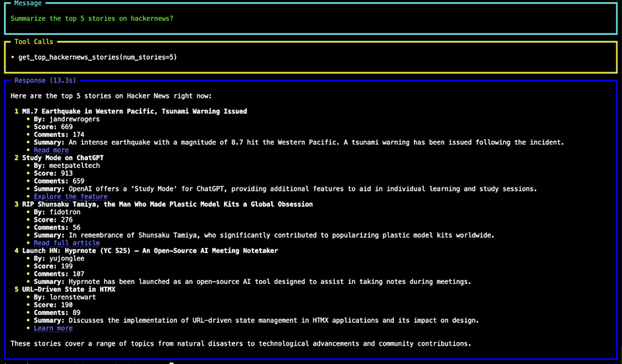Open the 'Explore the feature' link
This screenshot has height=364, width=622.
point(70,197)
